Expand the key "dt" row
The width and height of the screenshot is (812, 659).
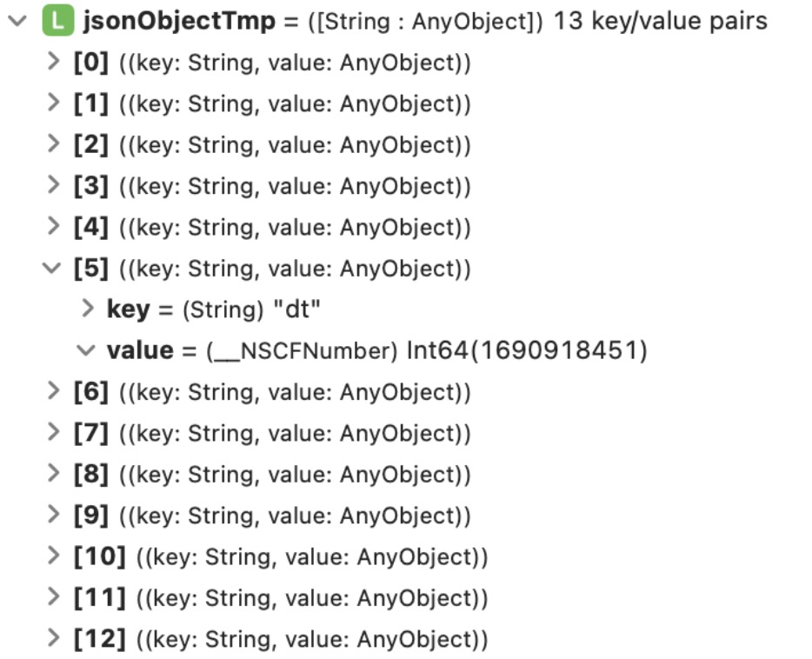click(86, 309)
